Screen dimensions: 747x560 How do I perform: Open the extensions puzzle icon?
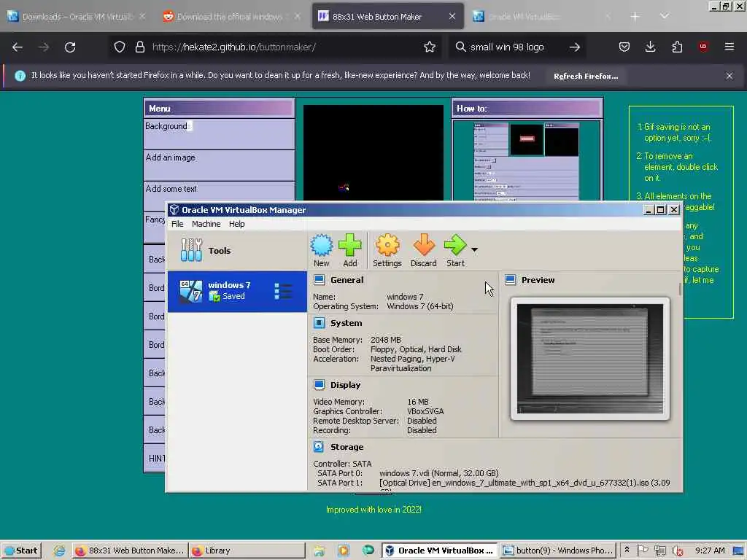point(677,47)
